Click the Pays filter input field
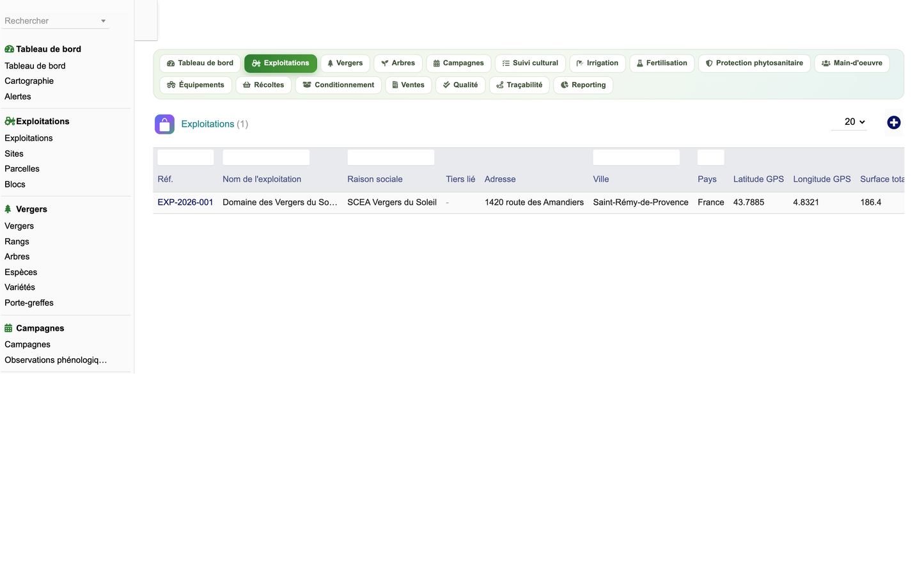This screenshot has width=924, height=572. [x=711, y=157]
